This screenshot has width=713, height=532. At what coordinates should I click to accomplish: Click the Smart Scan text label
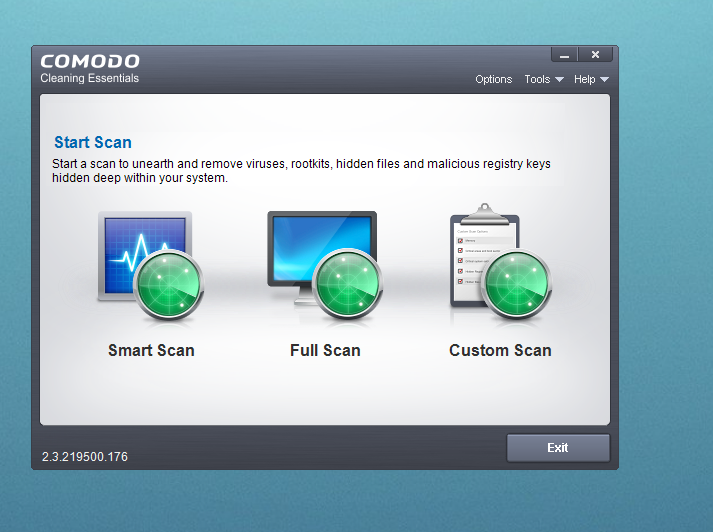(151, 351)
